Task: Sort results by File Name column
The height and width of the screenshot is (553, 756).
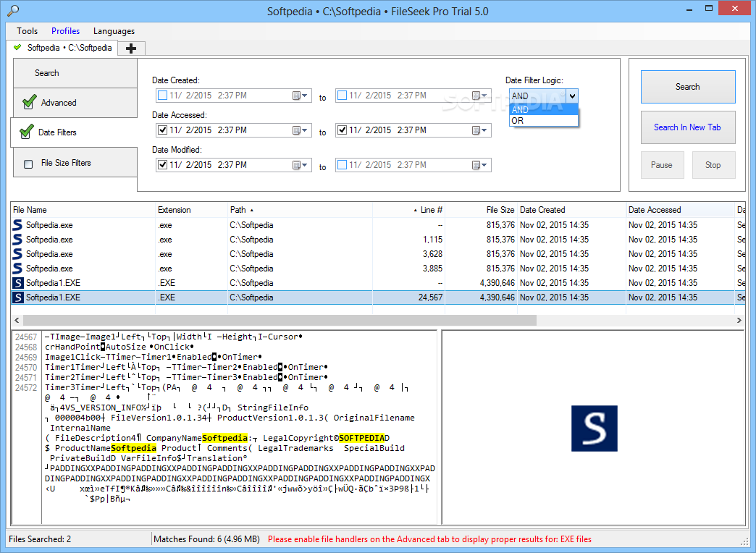Action: tap(83, 210)
